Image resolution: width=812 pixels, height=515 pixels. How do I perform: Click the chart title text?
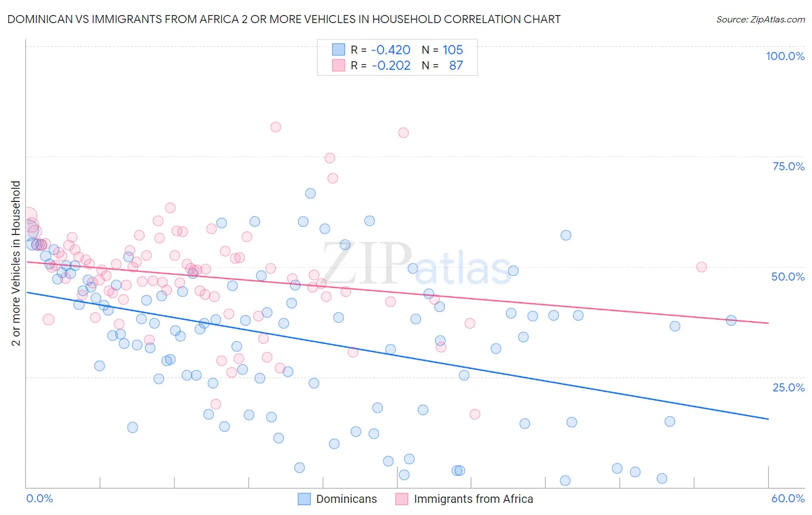(x=284, y=19)
